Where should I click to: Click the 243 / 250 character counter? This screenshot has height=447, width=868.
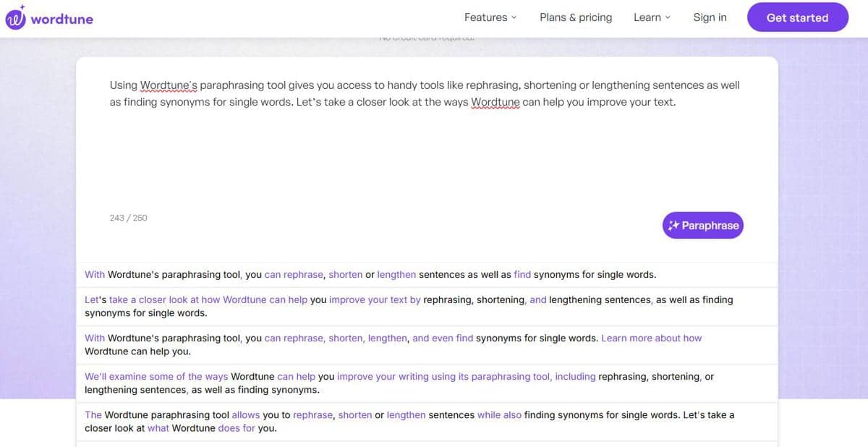point(128,218)
